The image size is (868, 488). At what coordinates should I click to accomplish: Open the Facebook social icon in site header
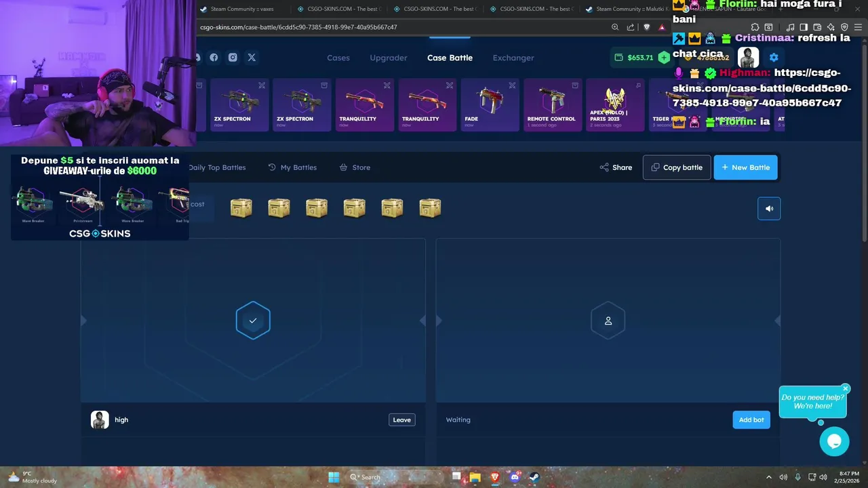point(214,58)
